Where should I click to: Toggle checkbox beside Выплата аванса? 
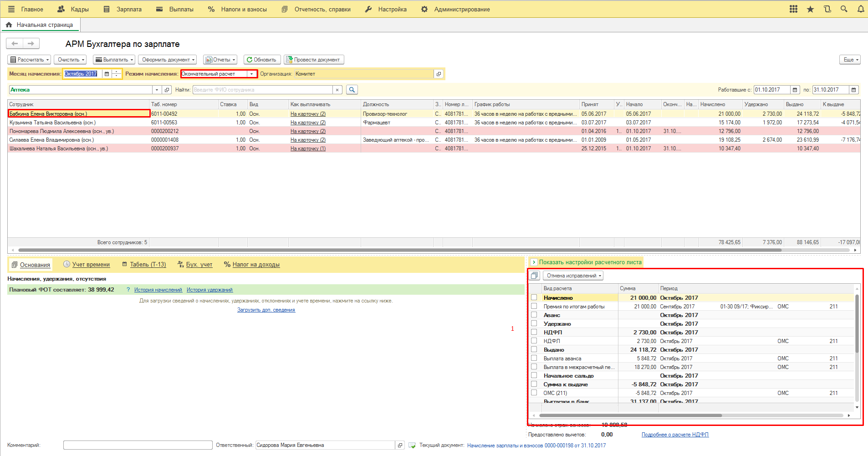click(534, 358)
